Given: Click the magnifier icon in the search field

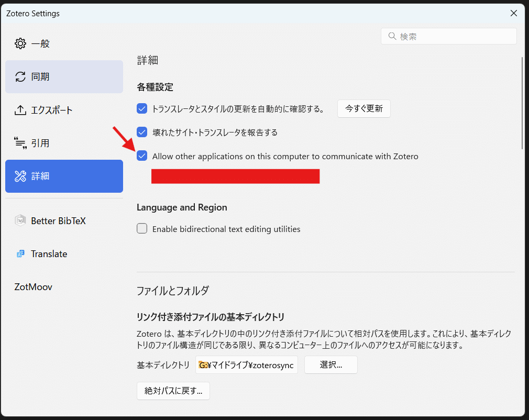Looking at the screenshot, I should point(392,36).
